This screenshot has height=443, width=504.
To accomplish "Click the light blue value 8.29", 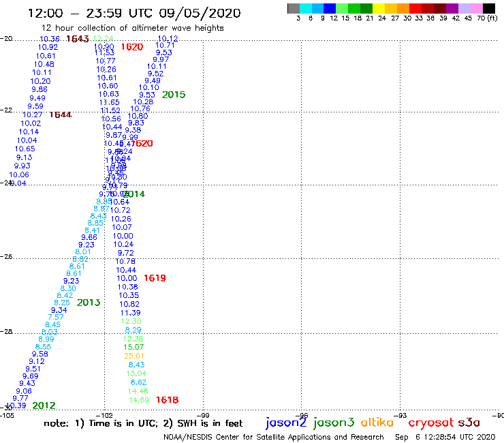I will (133, 330).
